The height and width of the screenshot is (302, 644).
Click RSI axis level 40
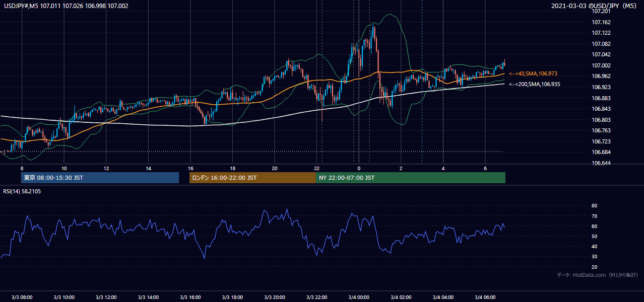tap(594, 246)
